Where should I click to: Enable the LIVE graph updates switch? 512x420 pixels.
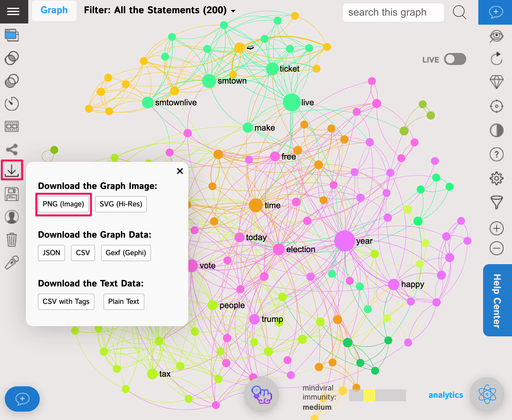tap(455, 59)
